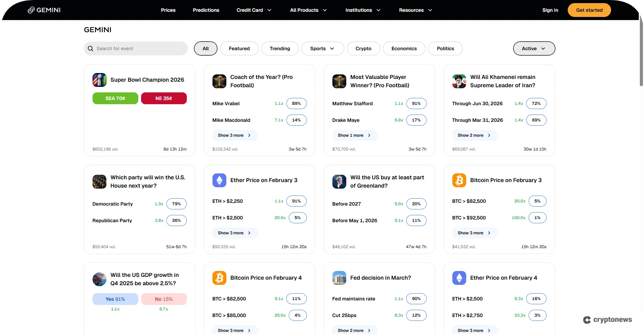
Task: Select Mike Macdonald 14% option
Action: coord(296,120)
